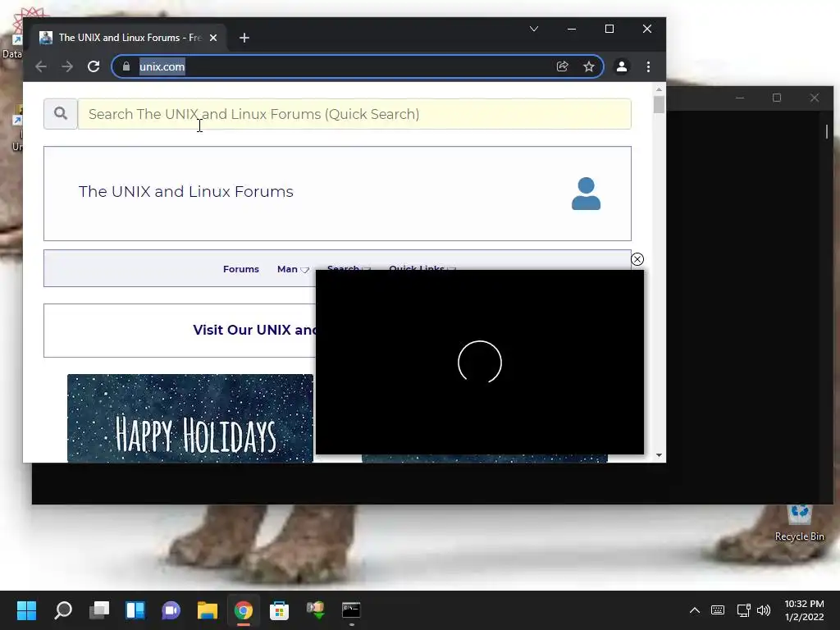Click the Visit Our UNIX banner link

point(254,330)
